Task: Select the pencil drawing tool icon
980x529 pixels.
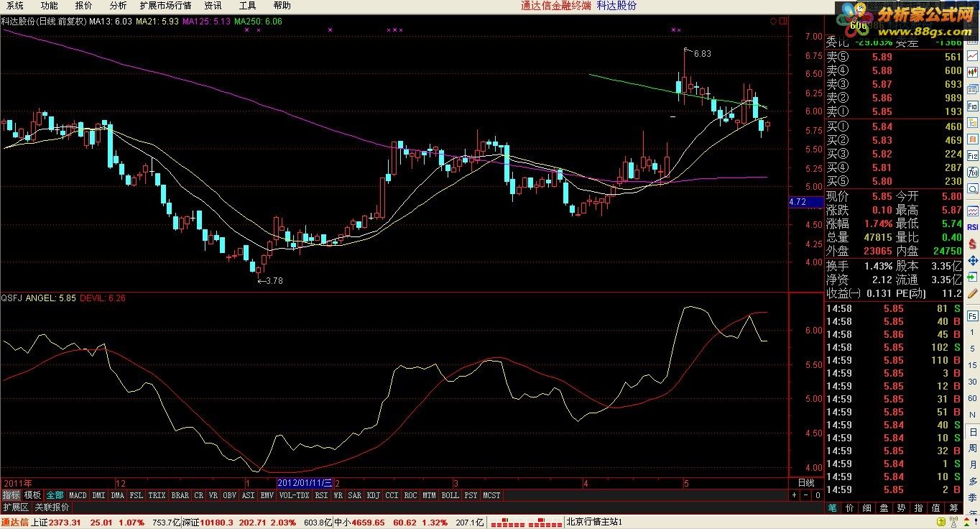Action: point(973,294)
